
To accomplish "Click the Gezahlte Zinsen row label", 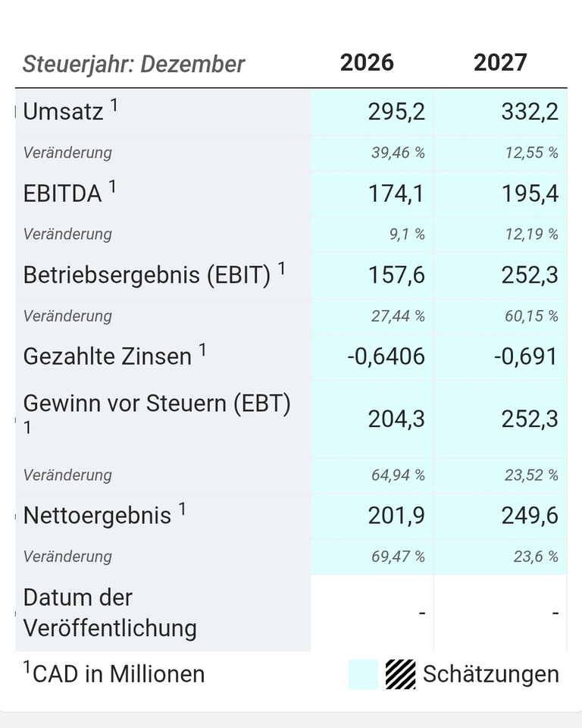I will (x=108, y=356).
